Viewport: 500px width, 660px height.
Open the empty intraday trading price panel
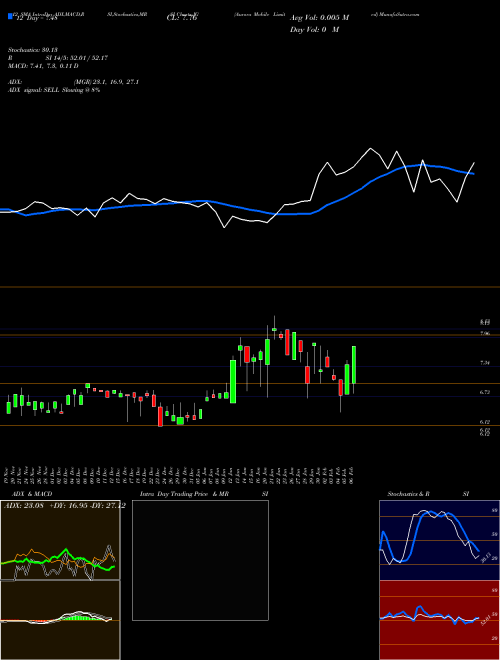coord(200,560)
